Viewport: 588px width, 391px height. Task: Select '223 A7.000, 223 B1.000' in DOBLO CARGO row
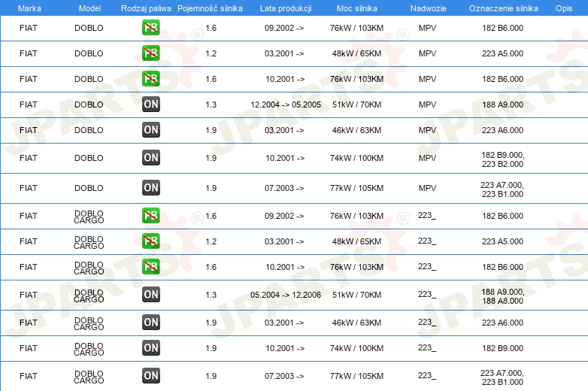click(x=502, y=377)
